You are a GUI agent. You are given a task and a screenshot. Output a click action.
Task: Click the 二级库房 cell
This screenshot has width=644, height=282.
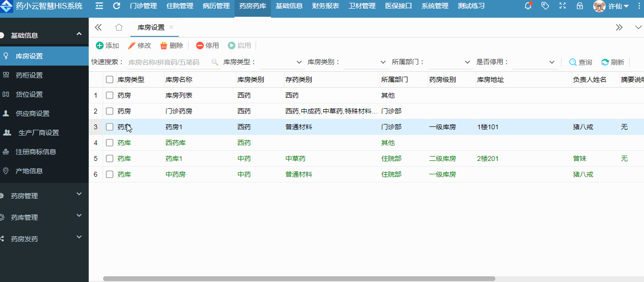coord(442,158)
